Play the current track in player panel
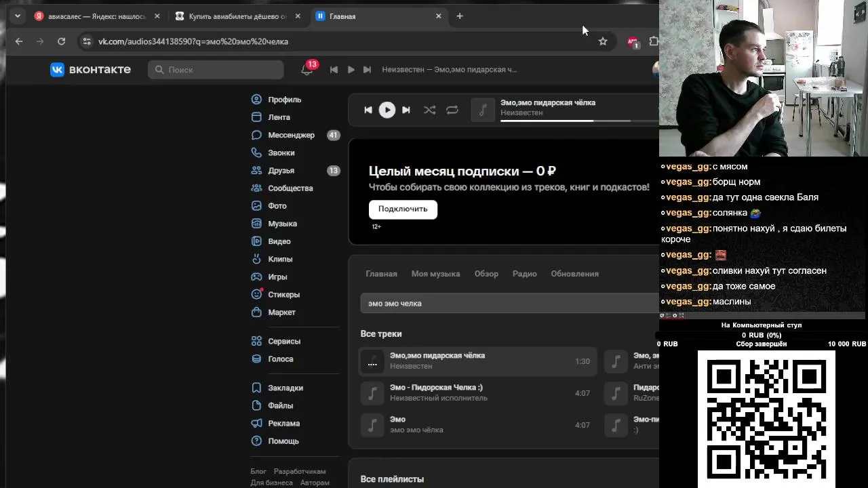Viewport: 868px width, 488px height. point(387,110)
